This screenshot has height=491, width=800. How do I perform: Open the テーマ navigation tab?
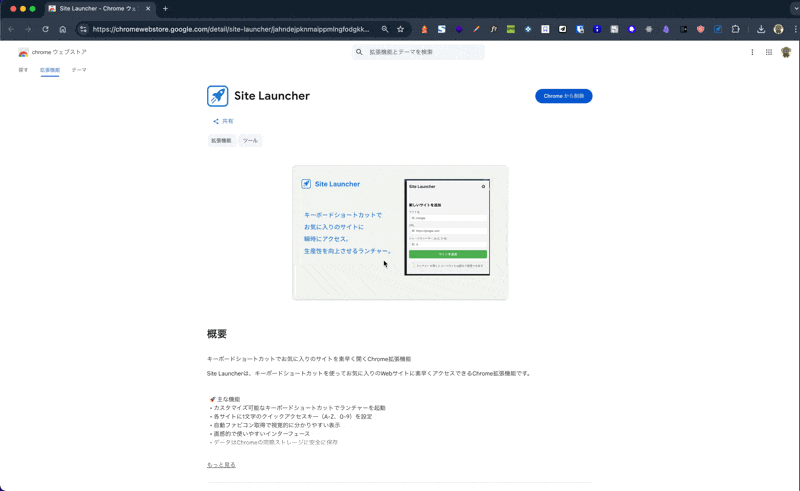(79, 70)
